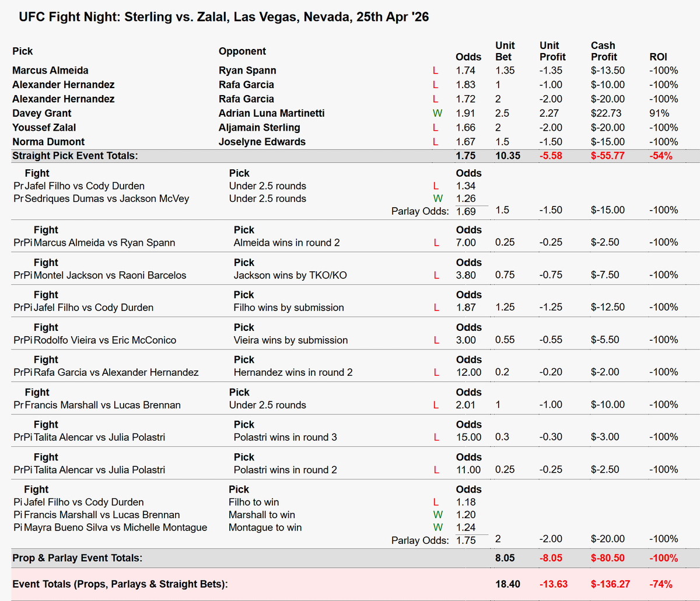
Task: Click 'Almeida wins in round 2' pick
Action: (x=286, y=243)
